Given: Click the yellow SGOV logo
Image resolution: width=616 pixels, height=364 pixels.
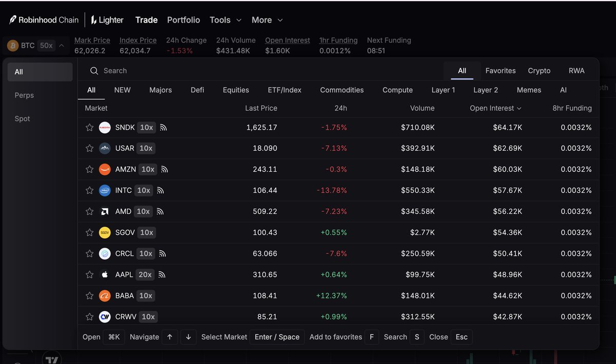Looking at the screenshot, I should tap(105, 232).
